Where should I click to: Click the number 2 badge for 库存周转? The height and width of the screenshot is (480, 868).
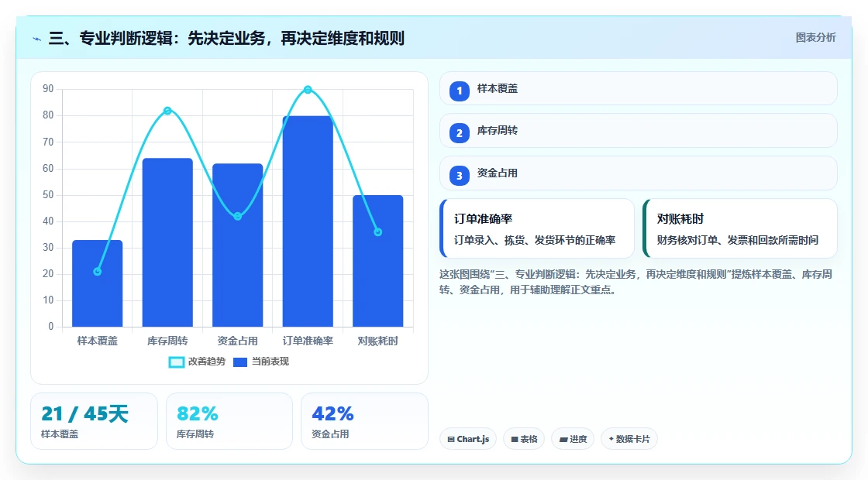click(459, 132)
